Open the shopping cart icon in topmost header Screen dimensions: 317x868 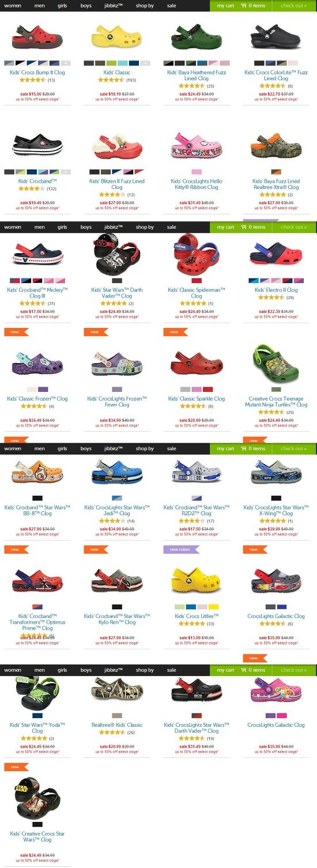click(244, 5)
